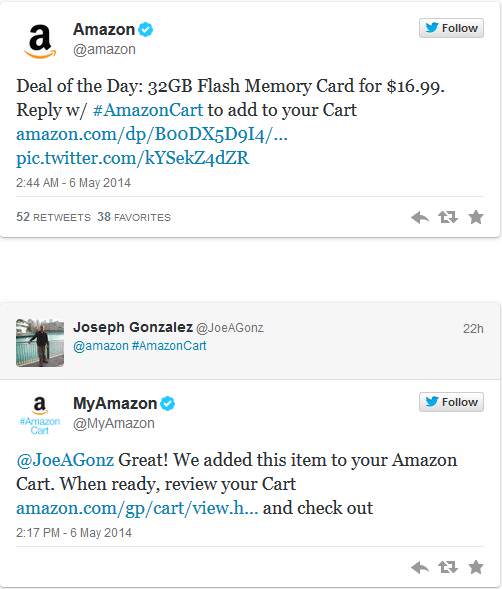View the 52 retweets list

pos(53,217)
